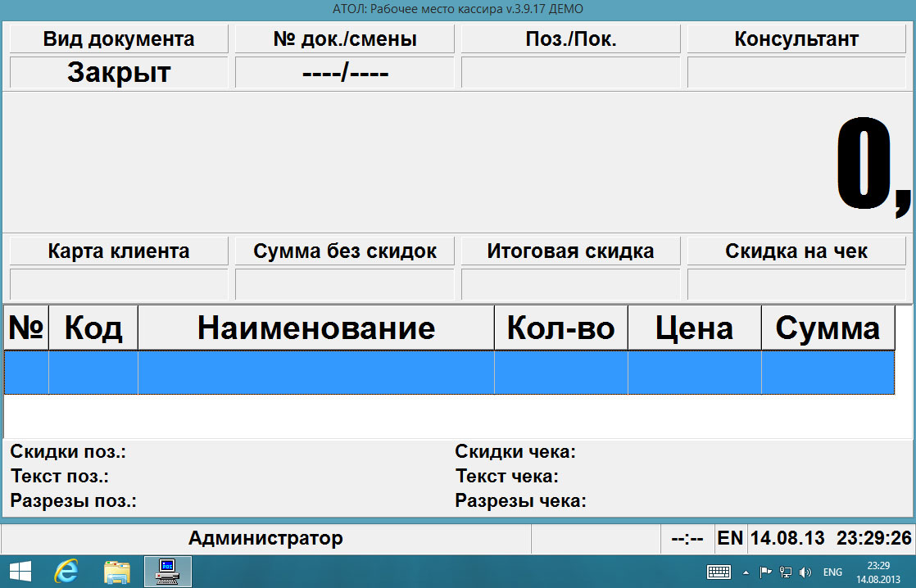Viewport: 916px width, 588px height.
Task: Click the "Наименование" column header
Action: pyautogui.click(x=316, y=328)
